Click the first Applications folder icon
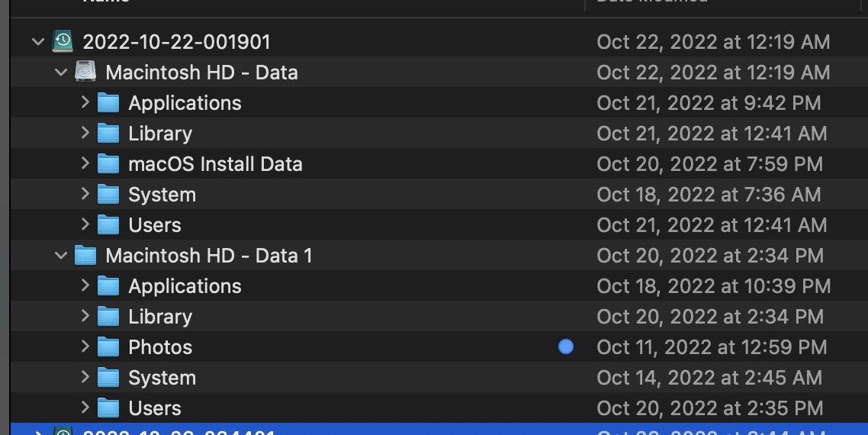868x435 pixels. click(x=108, y=103)
